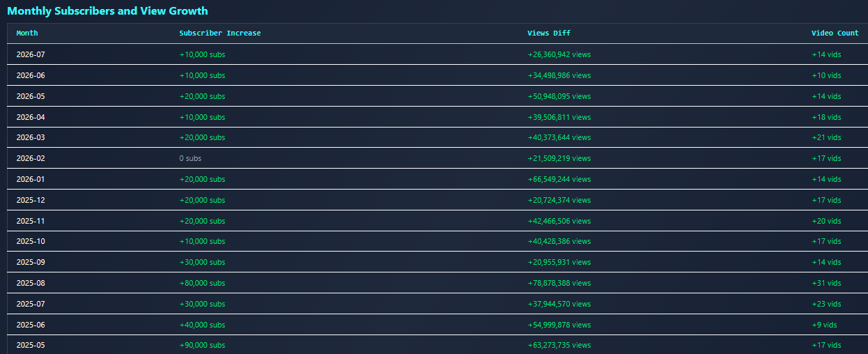Click +30,000 subs in the 2025-07 row

click(x=202, y=304)
